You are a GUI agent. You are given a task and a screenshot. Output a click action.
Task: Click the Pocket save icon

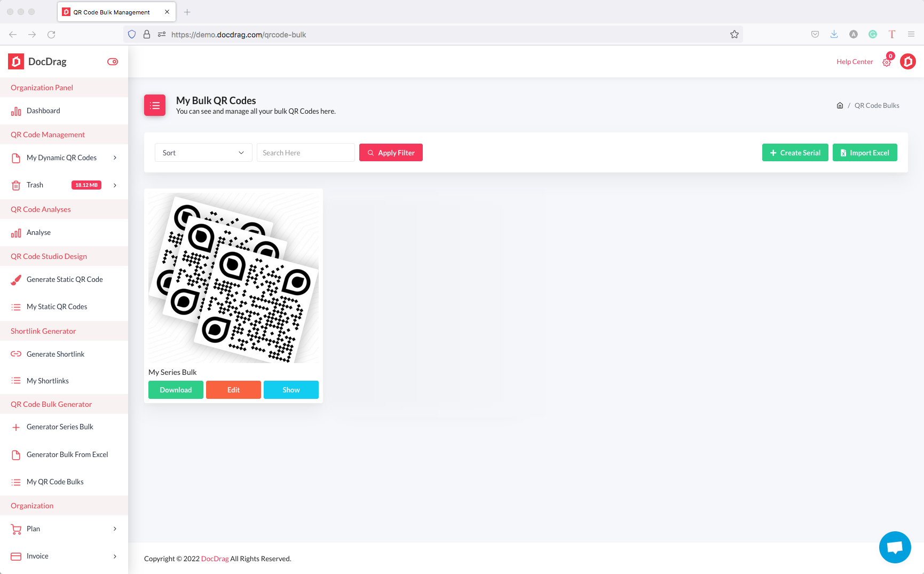pyautogui.click(x=815, y=35)
